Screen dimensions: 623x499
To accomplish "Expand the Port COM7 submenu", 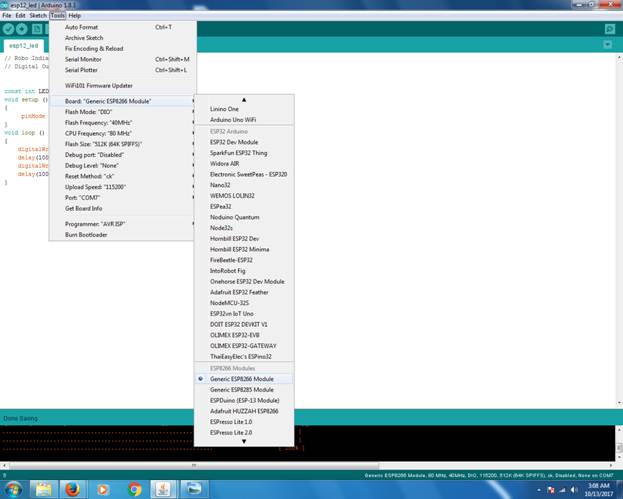I will (x=122, y=197).
